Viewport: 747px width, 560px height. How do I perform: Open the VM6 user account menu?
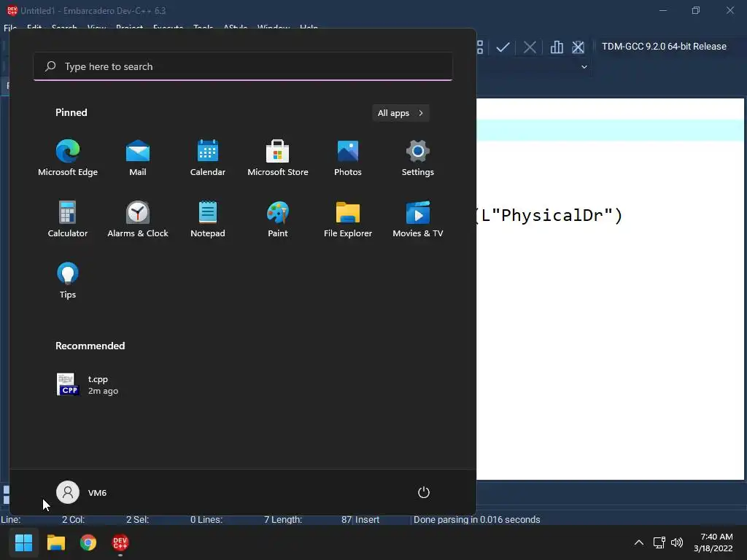coord(82,492)
